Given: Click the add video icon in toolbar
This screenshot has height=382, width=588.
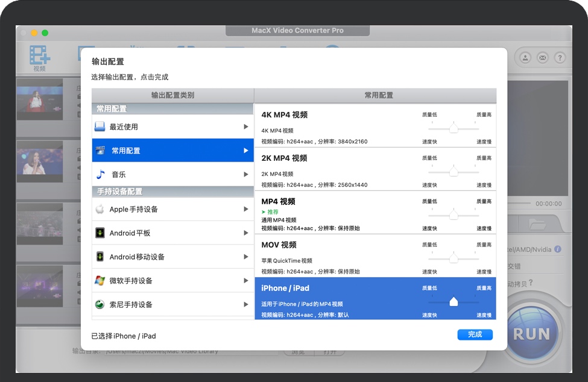Looking at the screenshot, I should (x=40, y=56).
